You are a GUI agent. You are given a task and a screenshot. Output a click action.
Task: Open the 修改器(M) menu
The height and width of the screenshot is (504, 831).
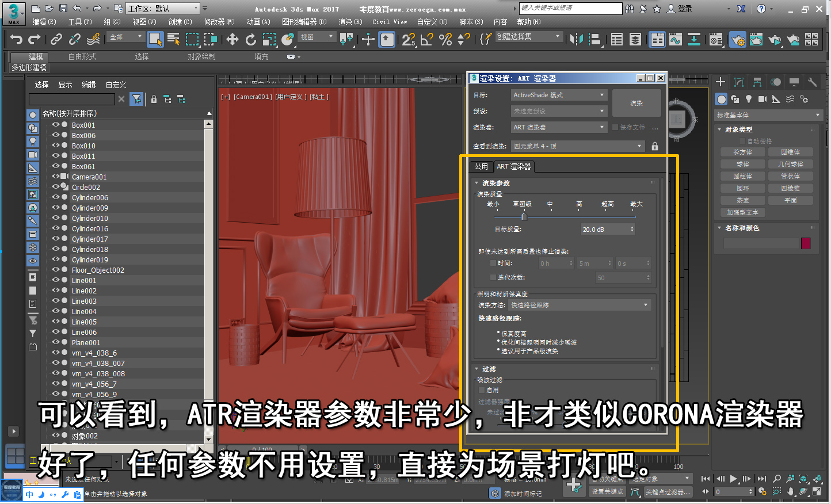[x=219, y=22]
